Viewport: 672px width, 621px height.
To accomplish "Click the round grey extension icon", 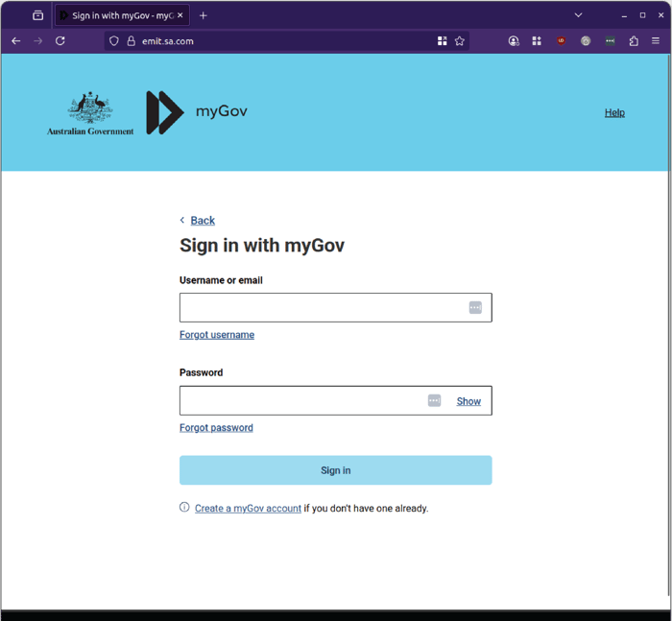I will pyautogui.click(x=586, y=41).
